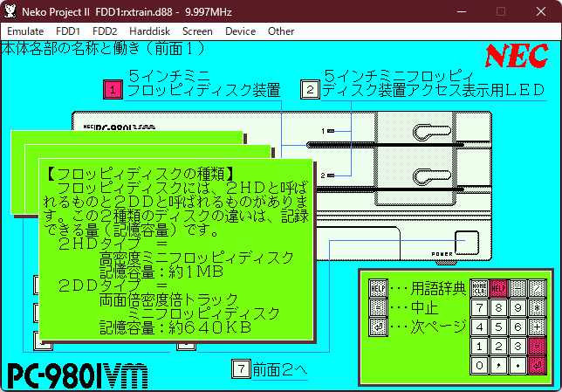The width and height of the screenshot is (562, 392).
Task: Click keypad number 7 key
Action: (x=479, y=307)
